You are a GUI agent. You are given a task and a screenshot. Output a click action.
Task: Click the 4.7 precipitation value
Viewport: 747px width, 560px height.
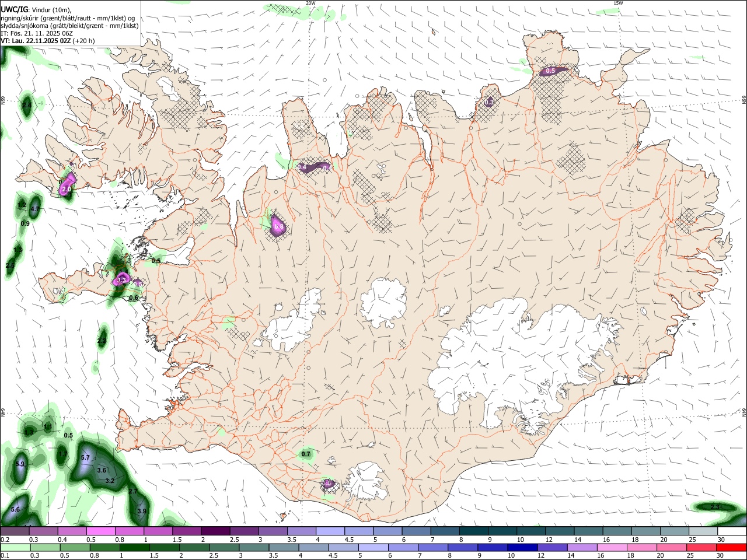coord(35,209)
